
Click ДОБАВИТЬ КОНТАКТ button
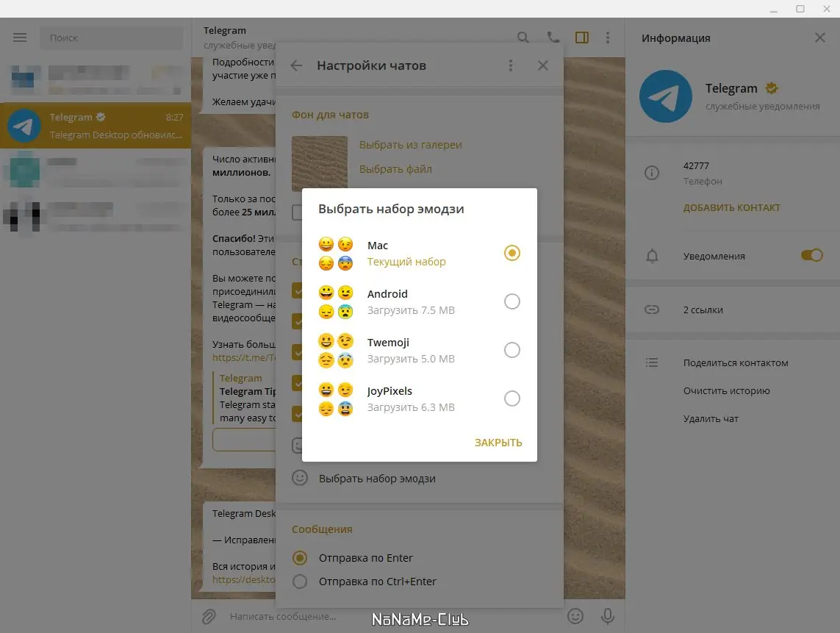point(731,207)
